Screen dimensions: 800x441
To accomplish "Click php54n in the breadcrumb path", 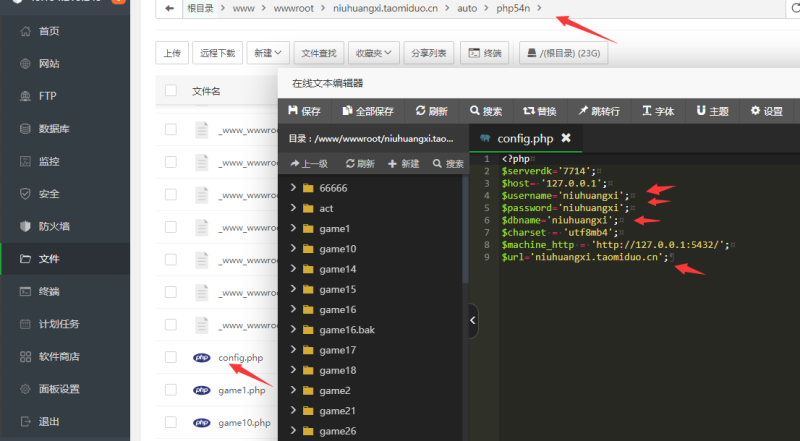I will point(513,8).
